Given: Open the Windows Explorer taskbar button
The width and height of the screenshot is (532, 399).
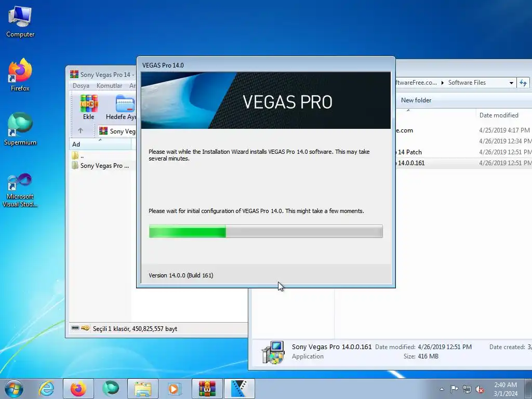Looking at the screenshot, I should [x=143, y=389].
